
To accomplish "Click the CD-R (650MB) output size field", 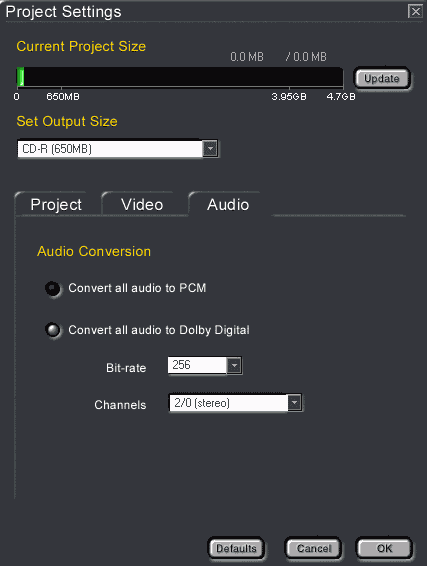I will tap(110, 149).
